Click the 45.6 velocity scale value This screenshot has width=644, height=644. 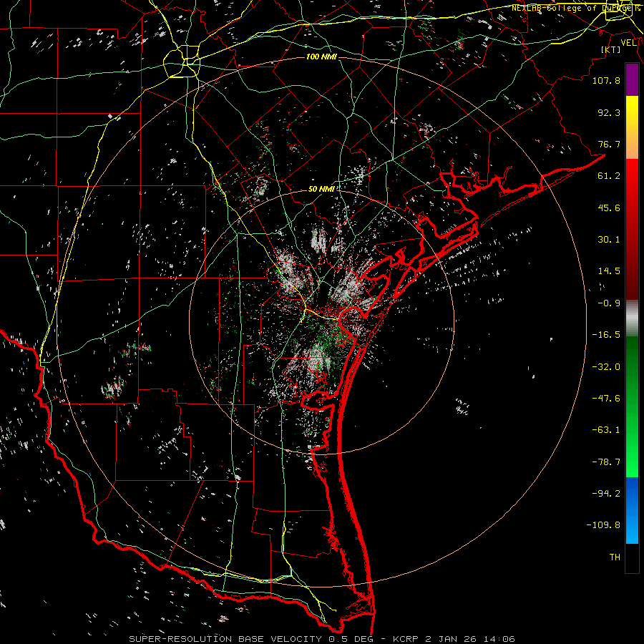tap(609, 208)
